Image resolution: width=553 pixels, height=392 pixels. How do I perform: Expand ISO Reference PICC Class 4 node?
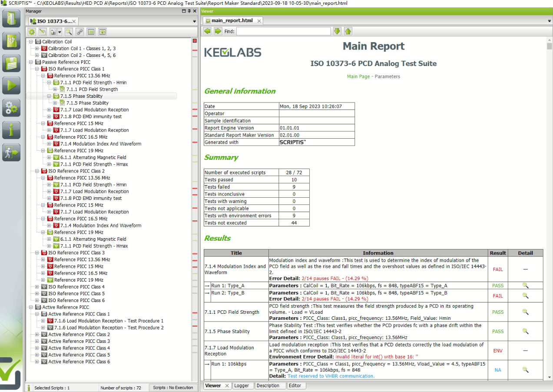[x=37, y=287]
